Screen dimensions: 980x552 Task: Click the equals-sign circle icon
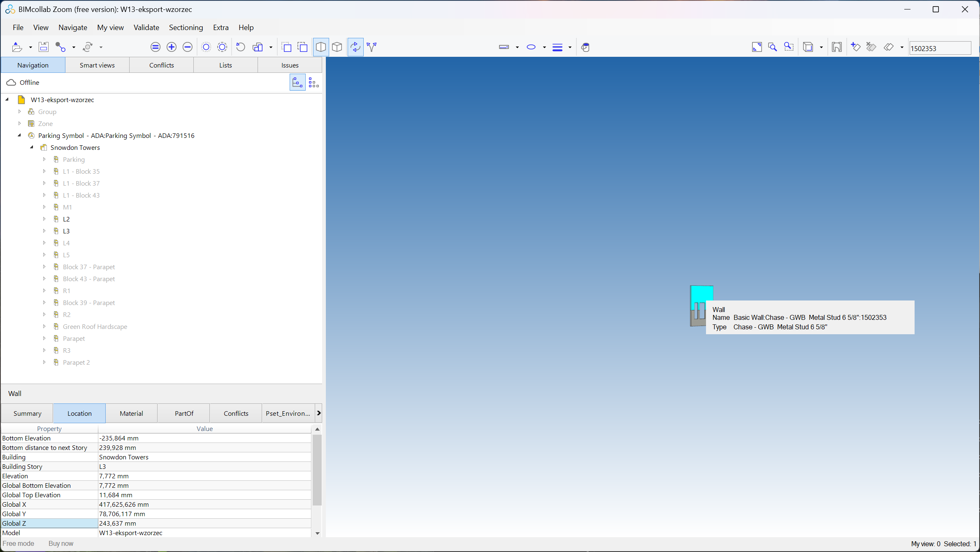[156, 47]
